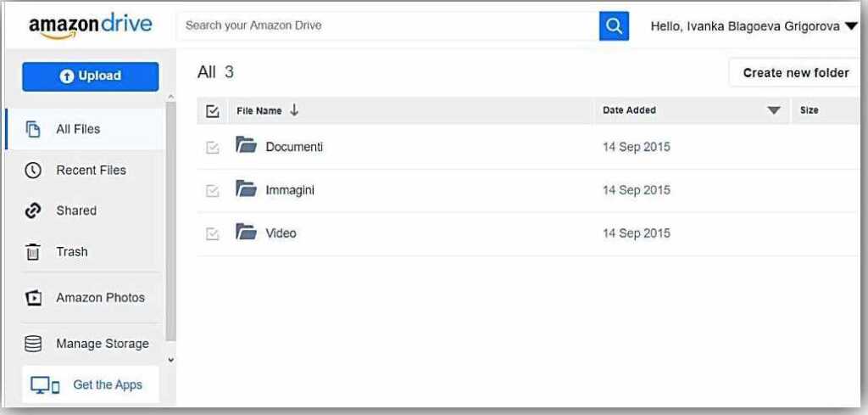868x415 pixels.
Task: Check the Documenti row checkbox
Action: [x=213, y=148]
